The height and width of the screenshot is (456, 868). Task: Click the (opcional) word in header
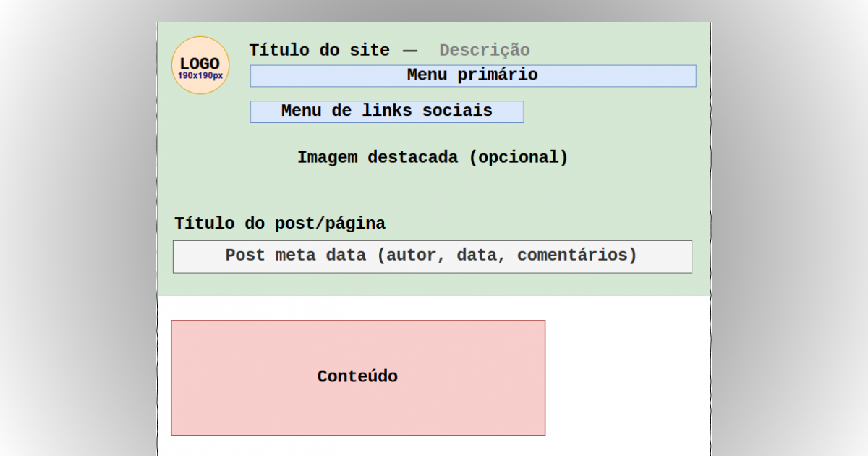519,157
